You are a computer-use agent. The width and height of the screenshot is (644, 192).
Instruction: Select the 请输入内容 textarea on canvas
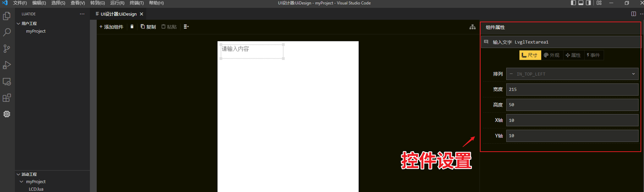[x=252, y=51]
